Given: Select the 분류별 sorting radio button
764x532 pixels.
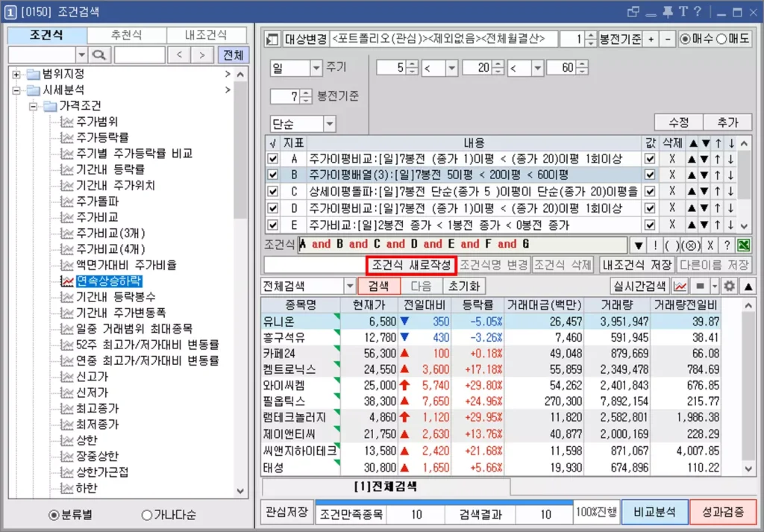Looking at the screenshot, I should click(x=54, y=515).
